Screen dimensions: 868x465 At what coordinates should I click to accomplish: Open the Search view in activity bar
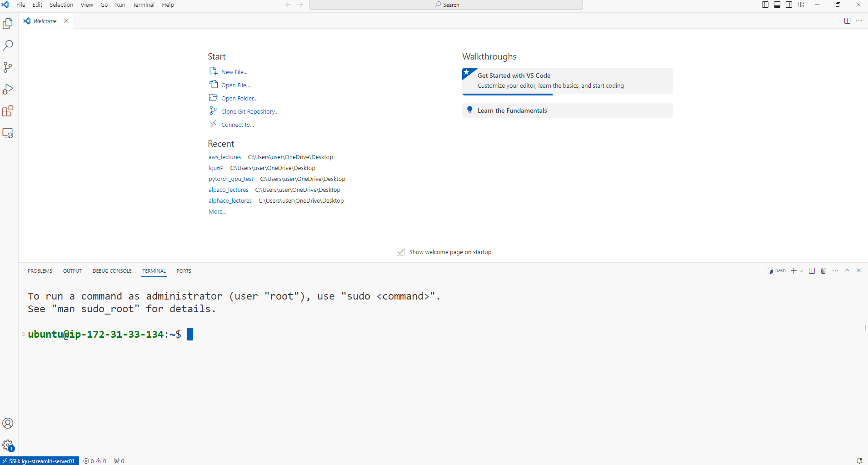click(8, 45)
